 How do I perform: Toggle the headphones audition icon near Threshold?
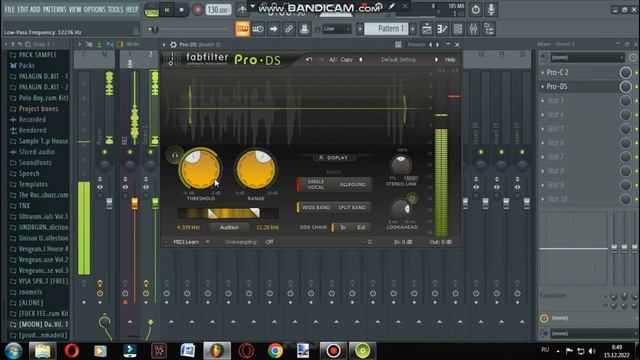pyautogui.click(x=174, y=155)
